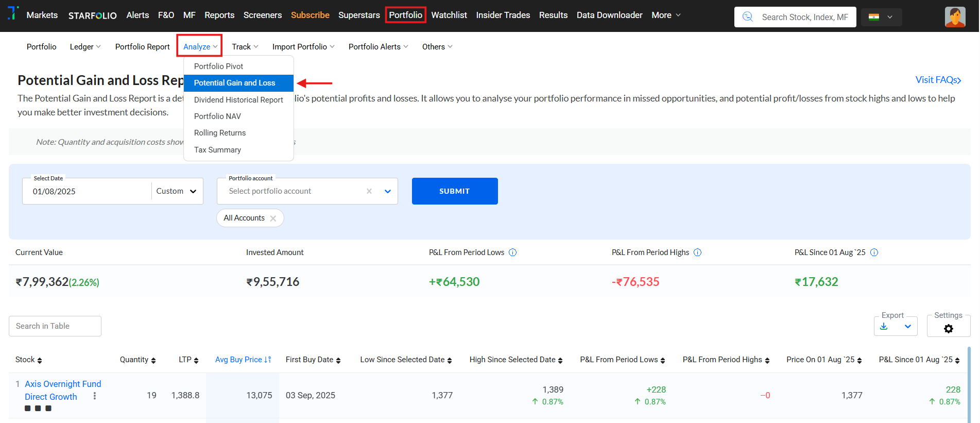Open three-dot menu for Axis Overnight Fund
Viewport: 980px width, 423px height.
point(95,396)
